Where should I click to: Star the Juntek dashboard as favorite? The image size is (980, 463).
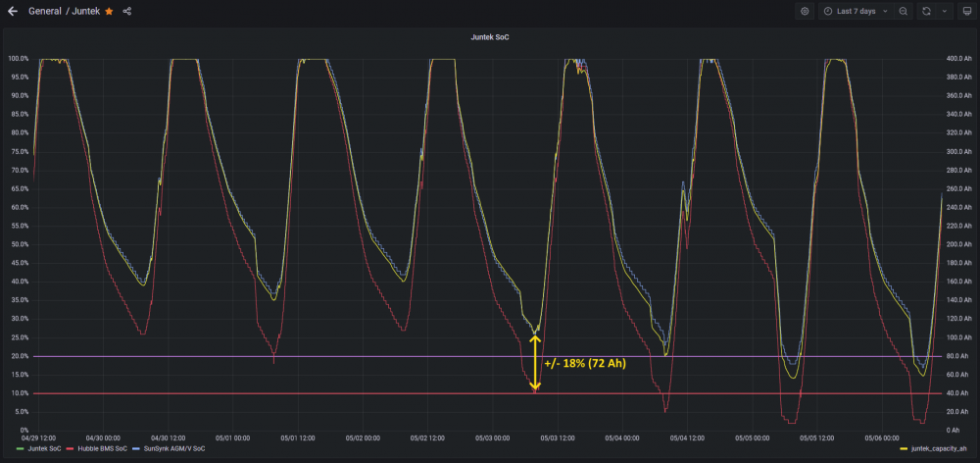coord(110,11)
